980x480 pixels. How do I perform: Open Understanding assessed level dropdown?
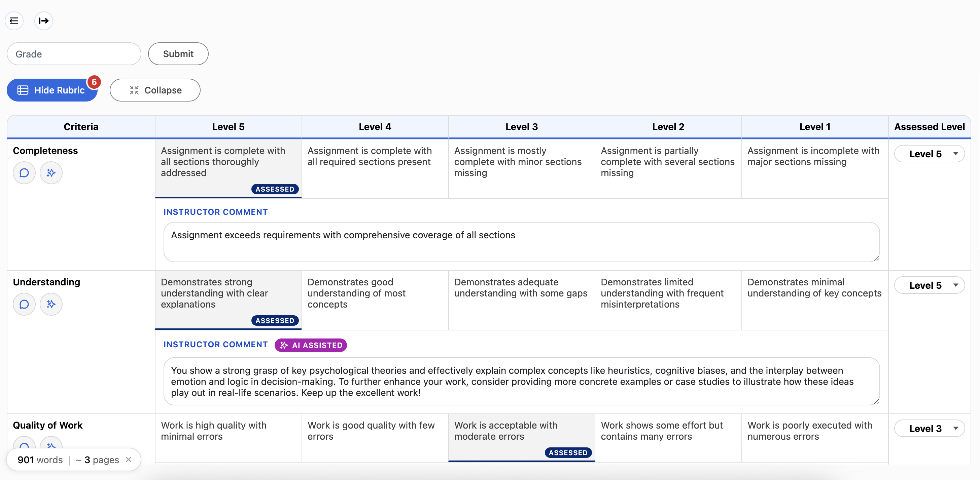[929, 285]
